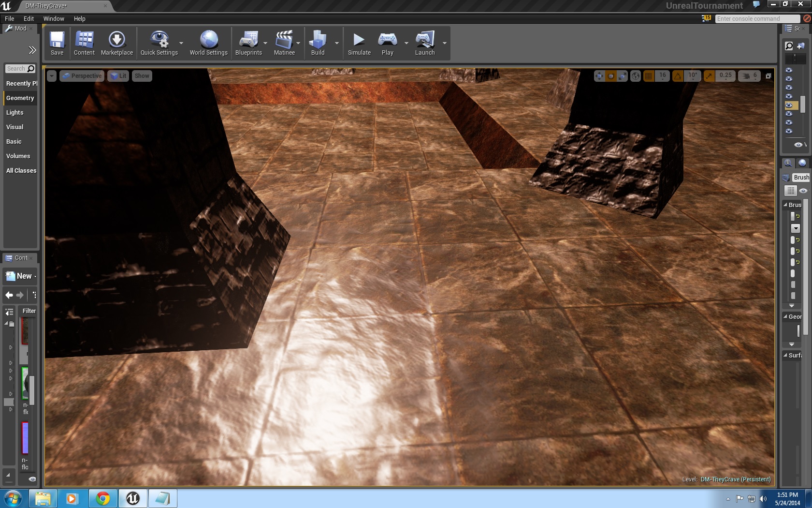The height and width of the screenshot is (508, 812).
Task: Select the Lights category in Modes
Action: coord(20,112)
